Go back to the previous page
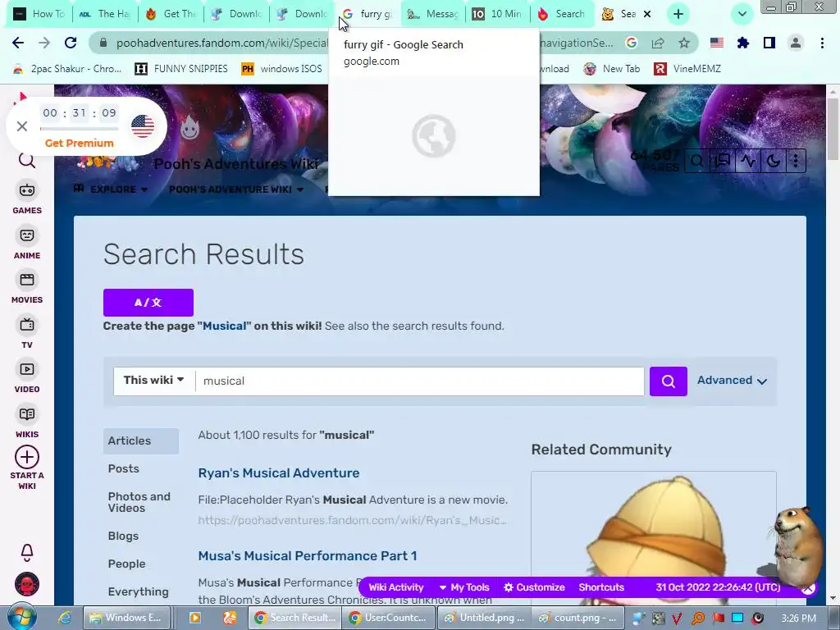Image resolution: width=840 pixels, height=630 pixels. click(x=18, y=43)
